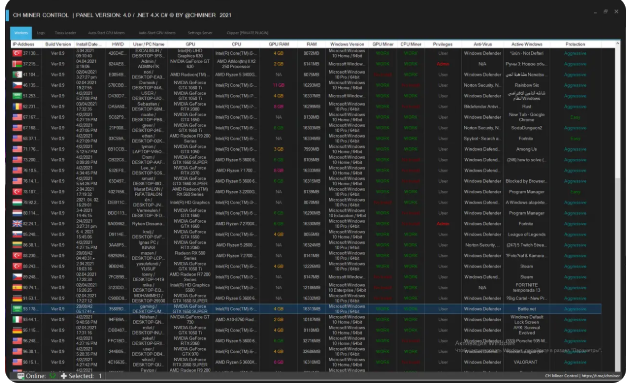Click the Italy flag in the 93.44 row

coord(17,320)
